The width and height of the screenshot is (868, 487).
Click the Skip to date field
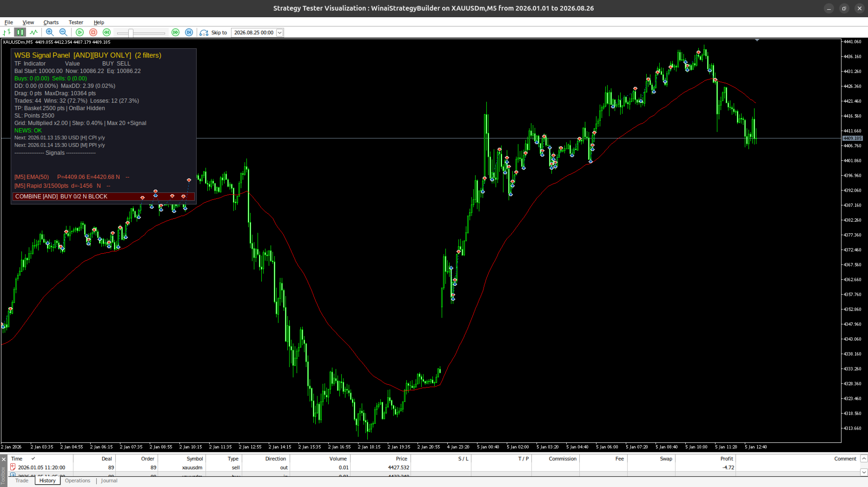tap(254, 33)
